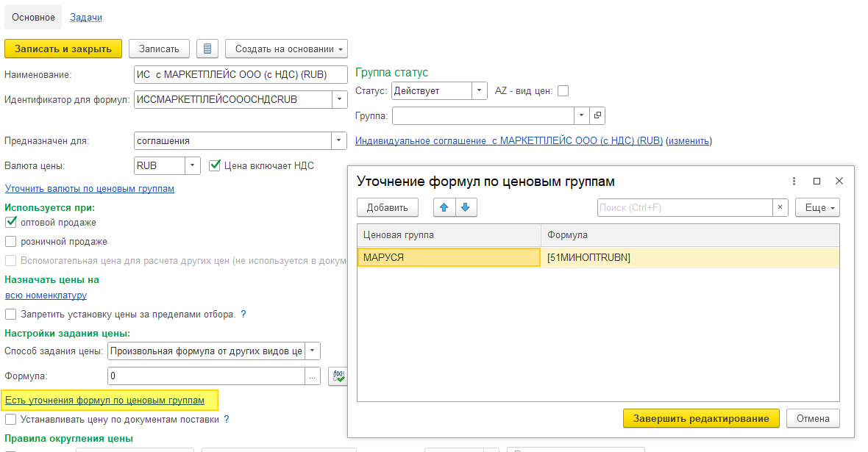This screenshot has width=868, height=452.
Task: Move row down with the down arrow
Action: click(x=465, y=207)
